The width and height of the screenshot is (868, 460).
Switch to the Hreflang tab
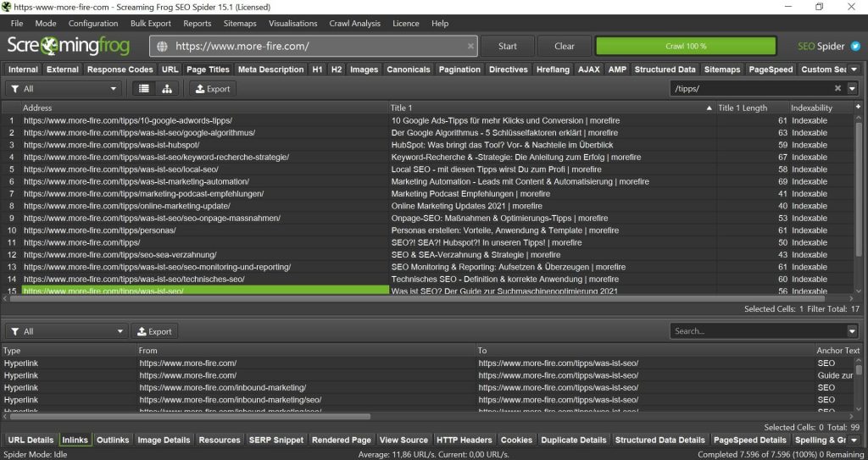click(x=553, y=69)
